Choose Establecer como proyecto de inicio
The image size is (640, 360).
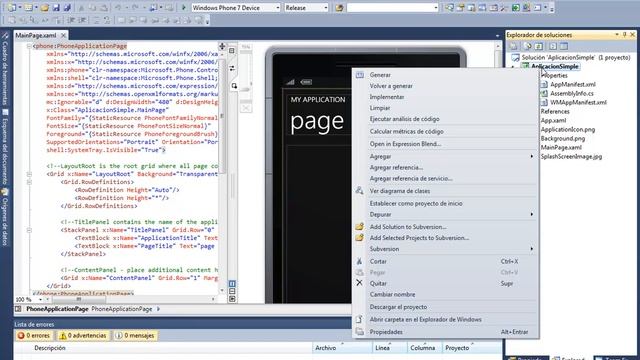point(446,203)
